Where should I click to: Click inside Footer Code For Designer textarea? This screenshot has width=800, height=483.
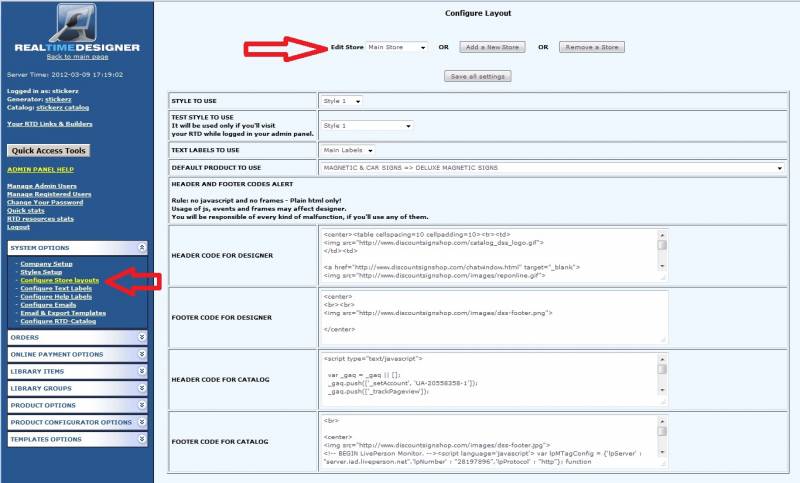pyautogui.click(x=494, y=317)
